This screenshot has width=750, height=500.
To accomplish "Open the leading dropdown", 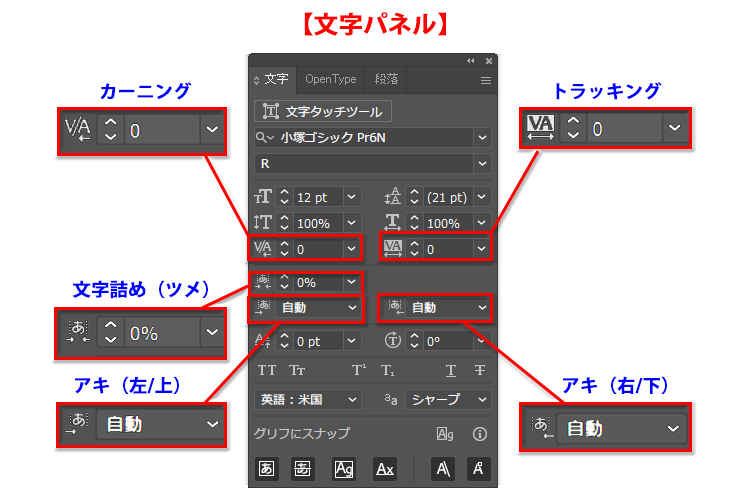I will pos(482,197).
